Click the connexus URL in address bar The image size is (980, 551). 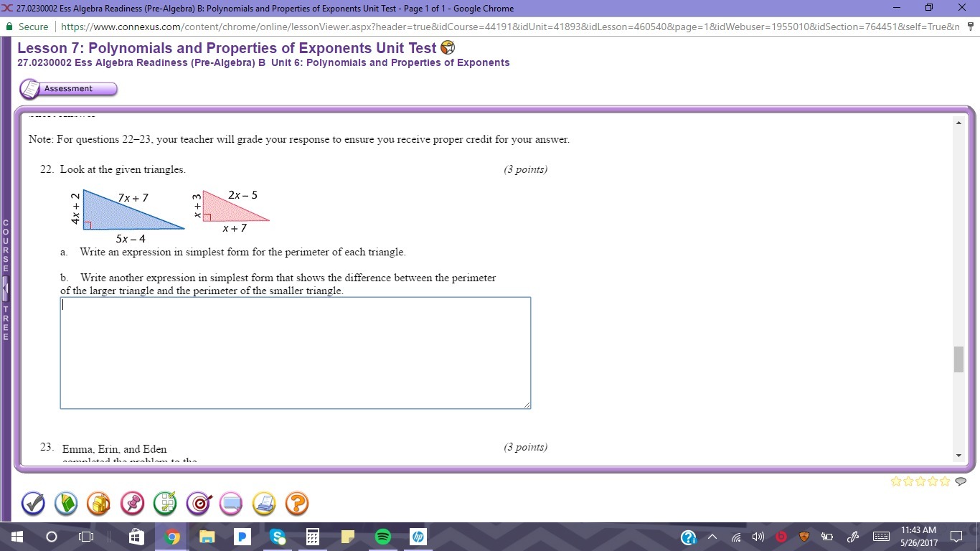[511, 27]
